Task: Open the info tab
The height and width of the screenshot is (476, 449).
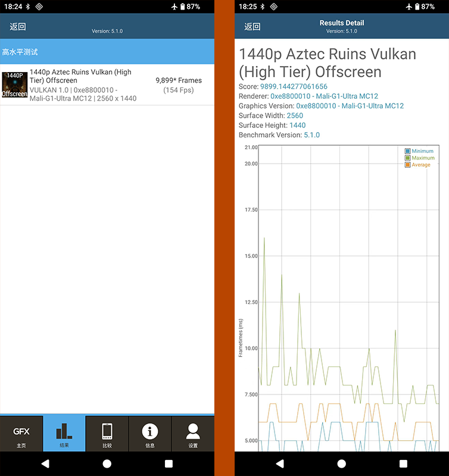Action: coord(150,434)
